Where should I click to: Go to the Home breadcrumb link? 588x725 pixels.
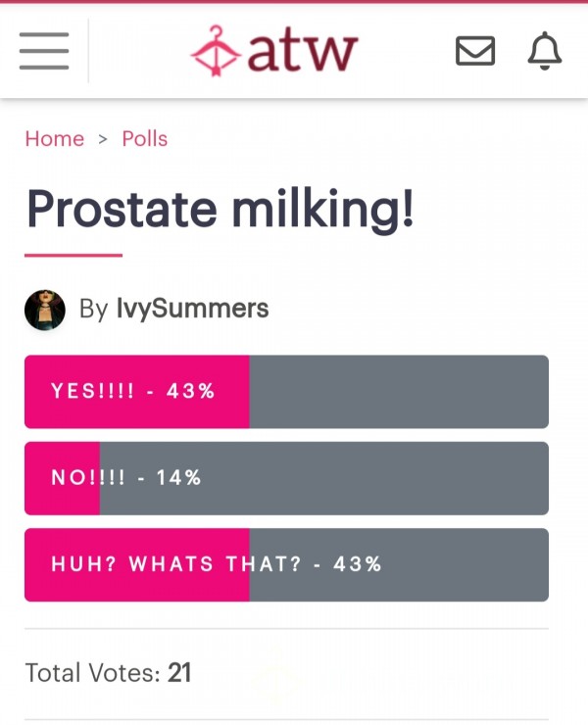(55, 139)
